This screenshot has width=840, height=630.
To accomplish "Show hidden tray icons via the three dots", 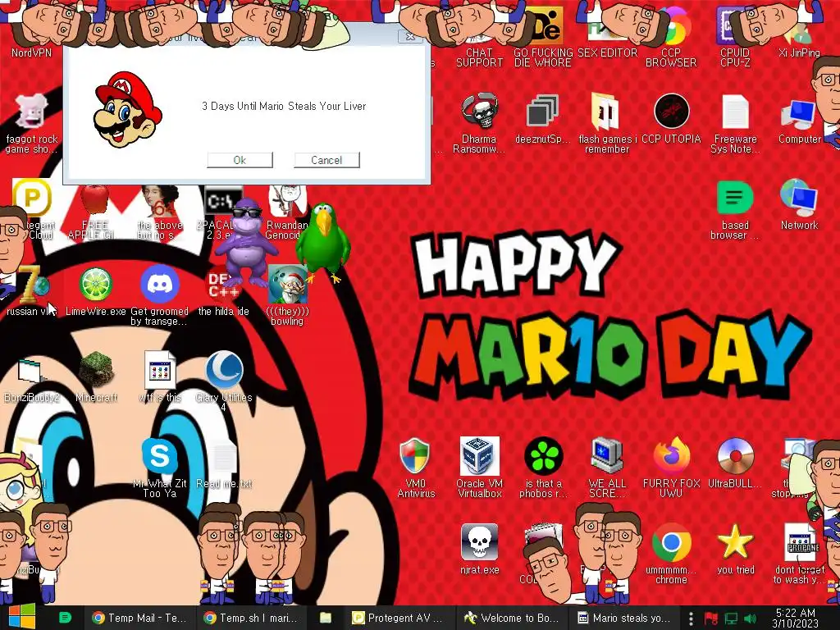I will coord(691,619).
